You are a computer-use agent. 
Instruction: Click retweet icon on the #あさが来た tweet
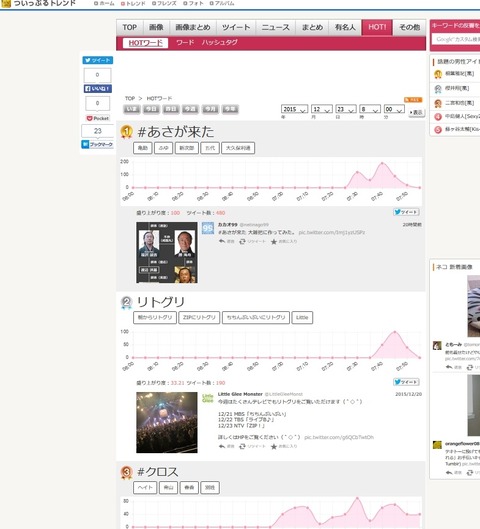(242, 241)
